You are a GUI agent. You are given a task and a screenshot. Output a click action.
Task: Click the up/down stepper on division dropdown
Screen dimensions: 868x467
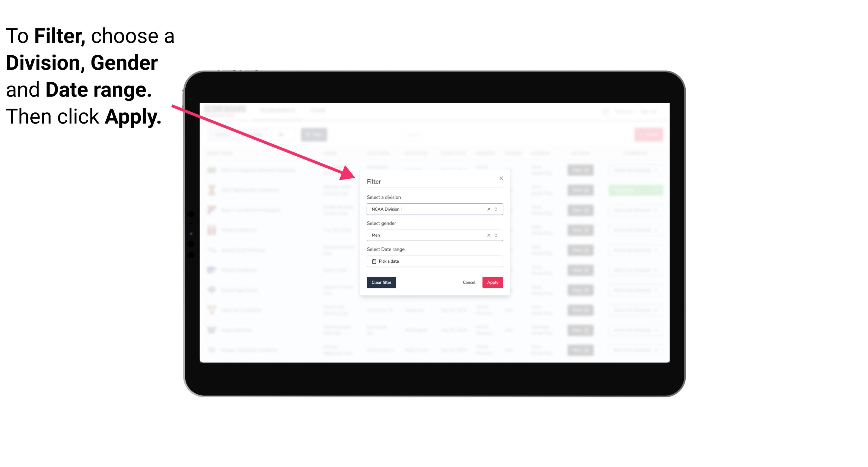pyautogui.click(x=496, y=208)
